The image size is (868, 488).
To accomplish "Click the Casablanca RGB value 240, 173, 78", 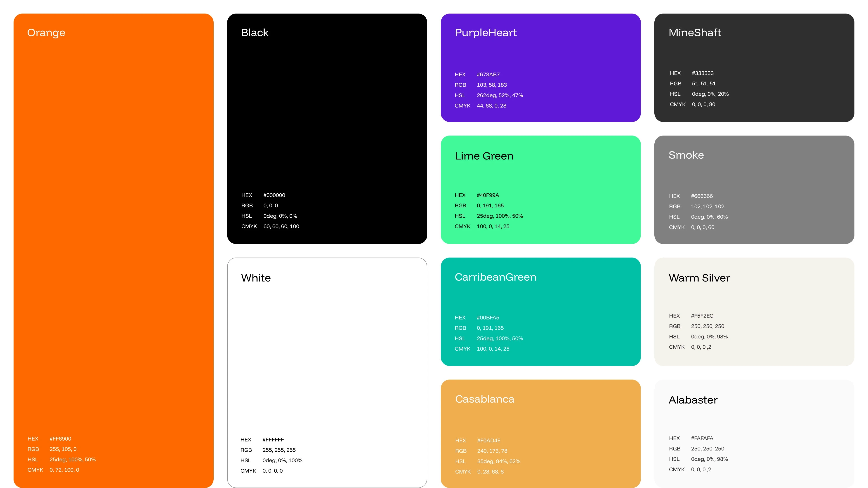I will pos(492,451).
